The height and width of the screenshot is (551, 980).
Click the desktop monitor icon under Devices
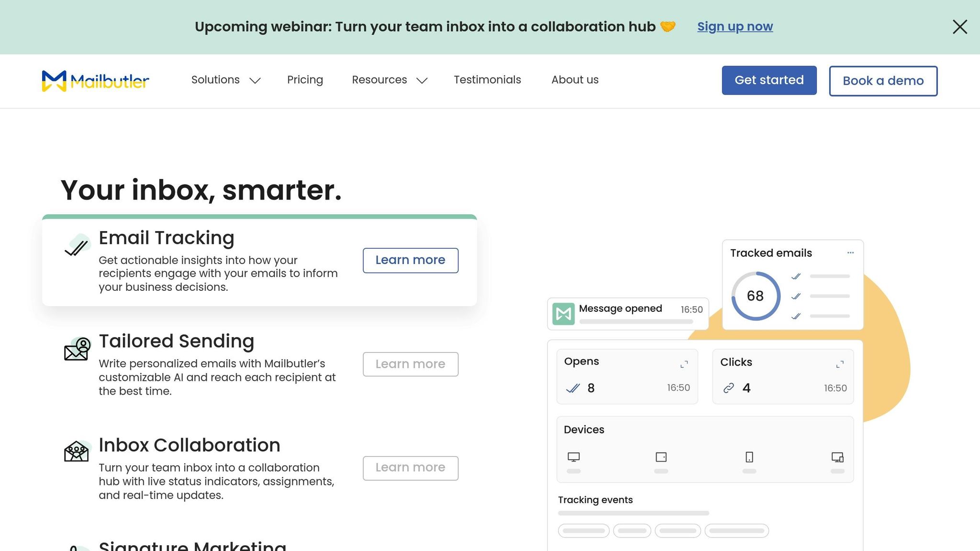pyautogui.click(x=573, y=457)
